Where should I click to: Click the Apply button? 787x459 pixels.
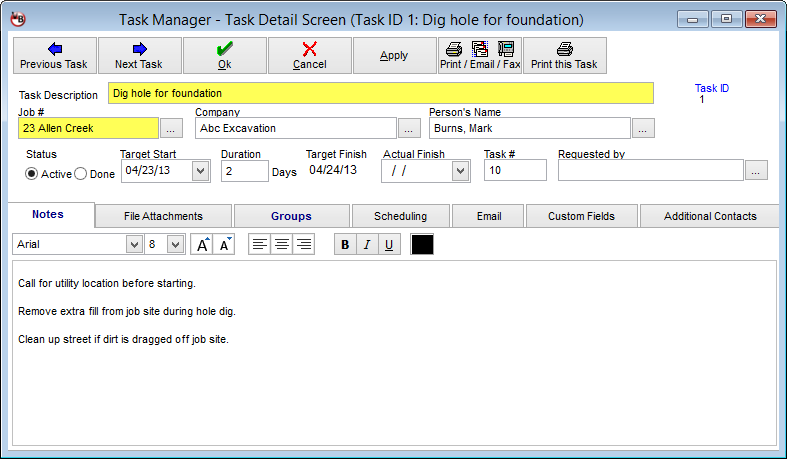click(x=394, y=56)
